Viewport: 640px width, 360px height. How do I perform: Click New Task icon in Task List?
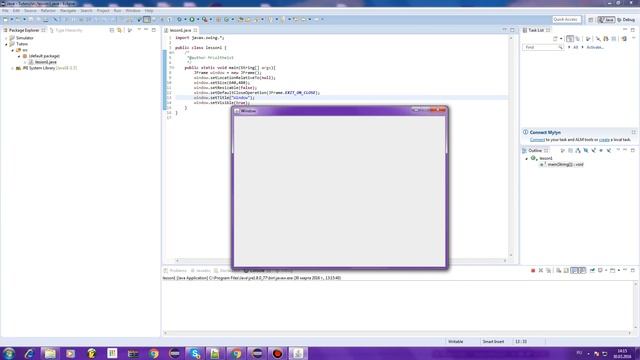(x=555, y=39)
